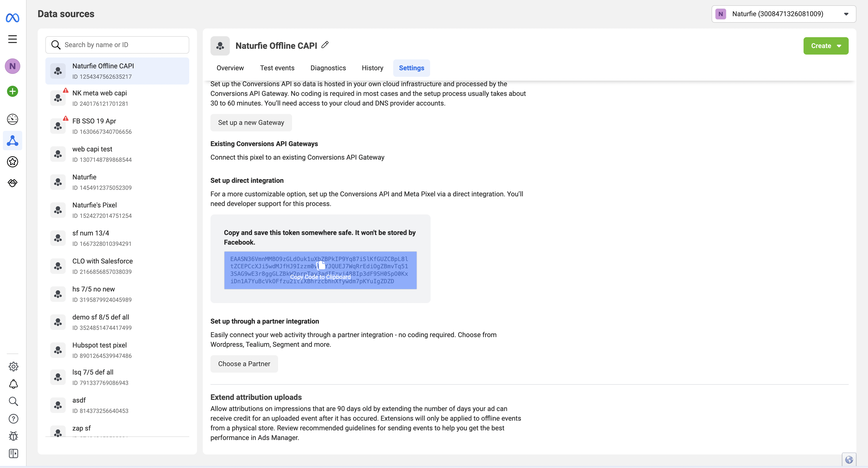Switch to the Overview tab
This screenshot has height=468, width=868.
click(x=230, y=68)
